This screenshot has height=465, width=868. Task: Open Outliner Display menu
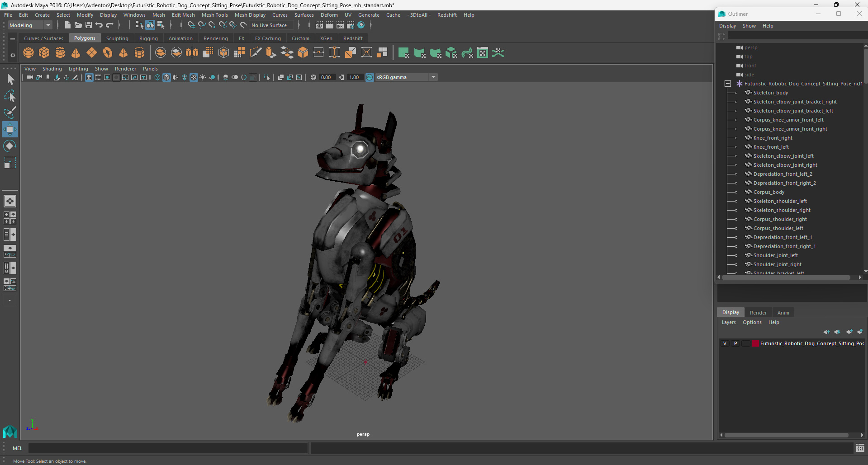(727, 26)
